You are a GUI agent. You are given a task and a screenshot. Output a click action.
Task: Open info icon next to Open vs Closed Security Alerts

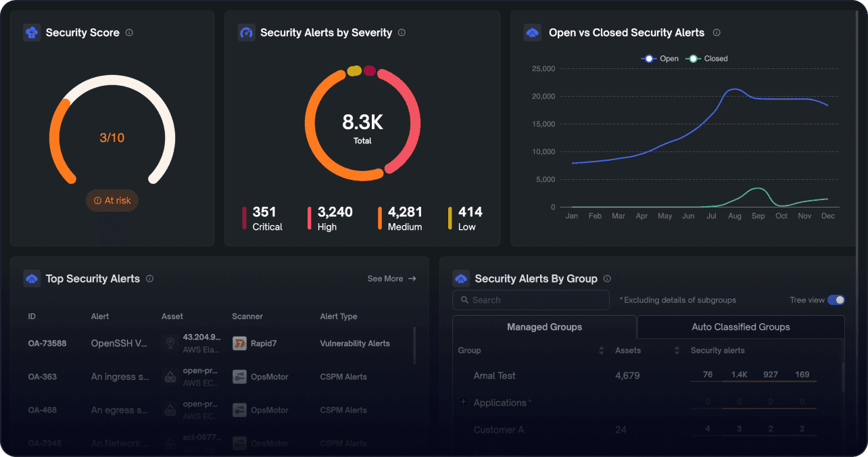pyautogui.click(x=717, y=32)
